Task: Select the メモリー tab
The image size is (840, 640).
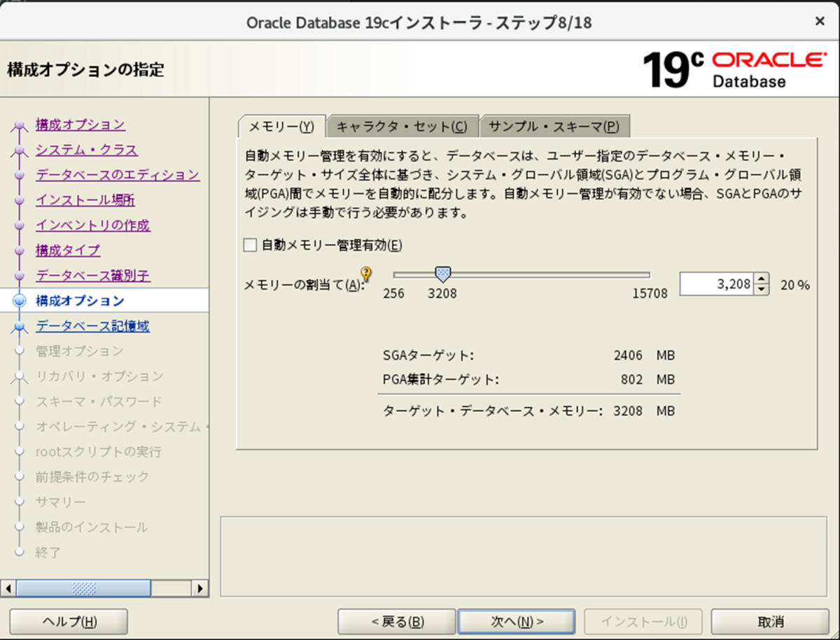Action: (x=281, y=126)
